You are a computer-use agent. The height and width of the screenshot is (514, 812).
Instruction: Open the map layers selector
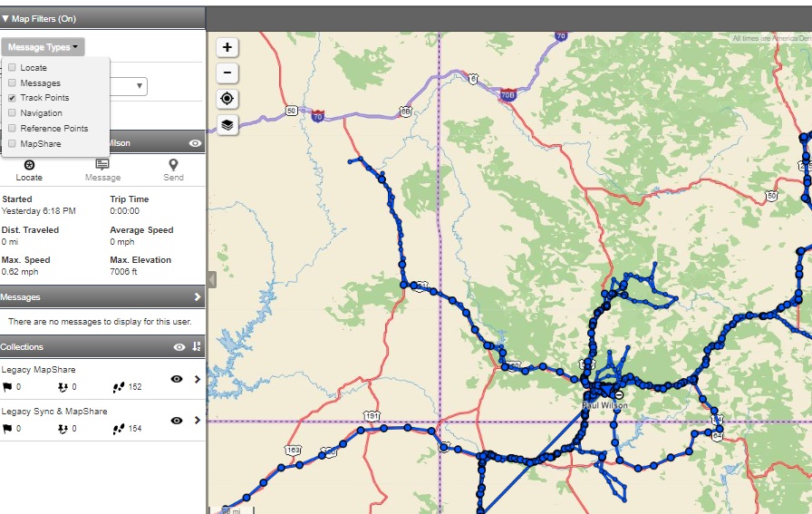point(227,125)
